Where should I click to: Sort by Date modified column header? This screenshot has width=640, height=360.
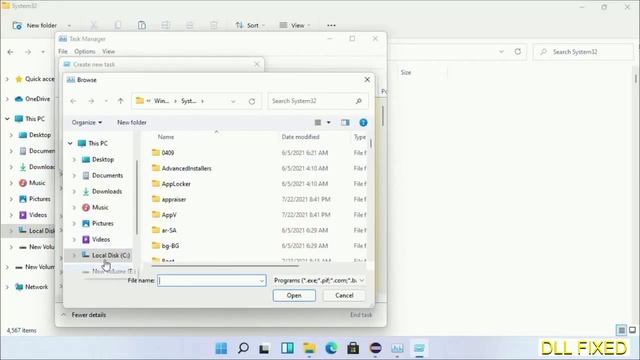(300, 137)
